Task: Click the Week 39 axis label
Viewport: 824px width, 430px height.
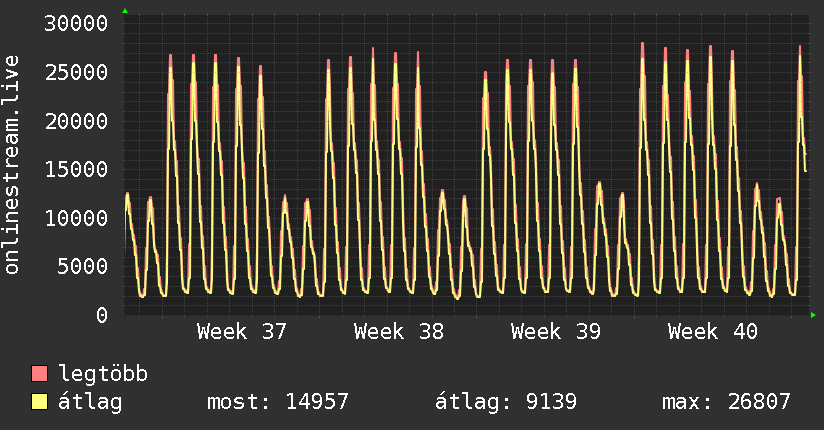Action: [x=556, y=332]
